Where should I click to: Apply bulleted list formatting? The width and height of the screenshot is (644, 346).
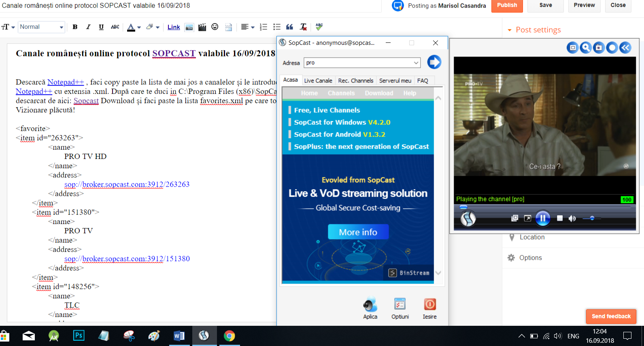[277, 27]
